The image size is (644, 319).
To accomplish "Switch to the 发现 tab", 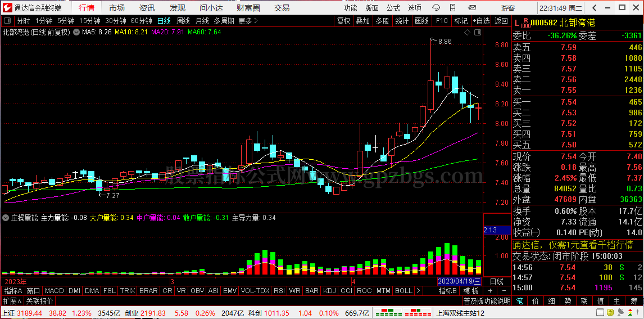I will (178, 8).
